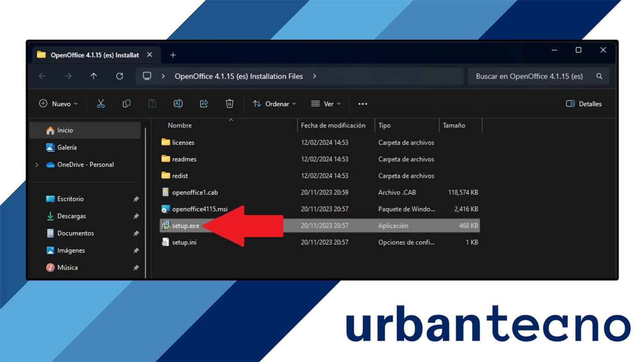Click the 20/11/2023 20:59 date cell
This screenshot has width=644, height=362.
pos(325,192)
